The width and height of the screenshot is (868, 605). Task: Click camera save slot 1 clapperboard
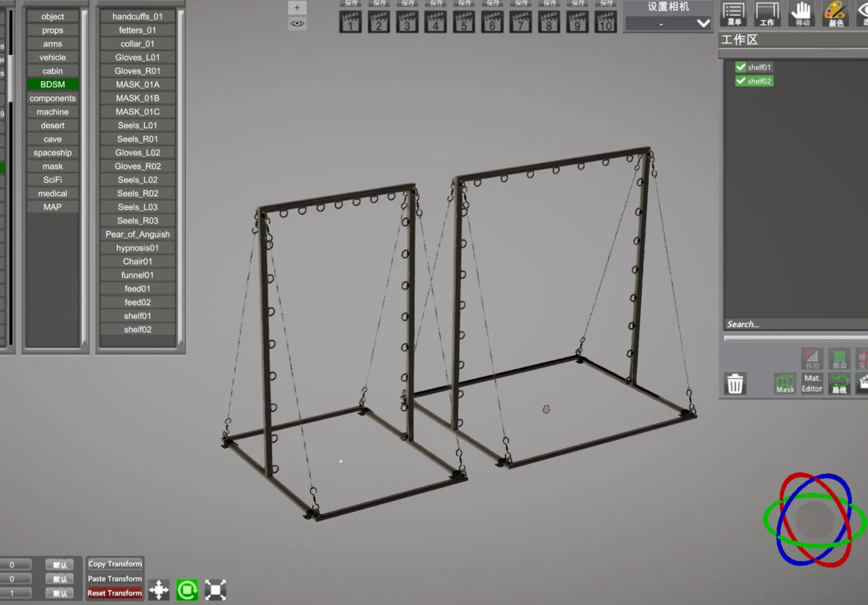[350, 22]
